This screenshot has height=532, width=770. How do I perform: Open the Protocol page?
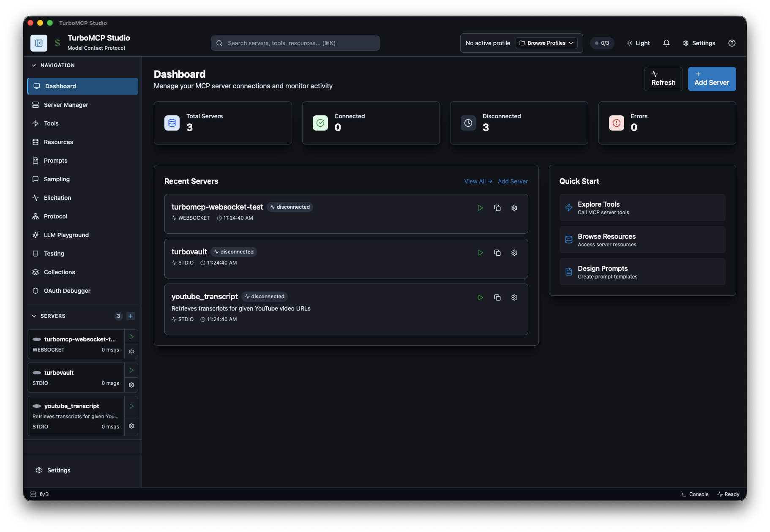point(82,216)
